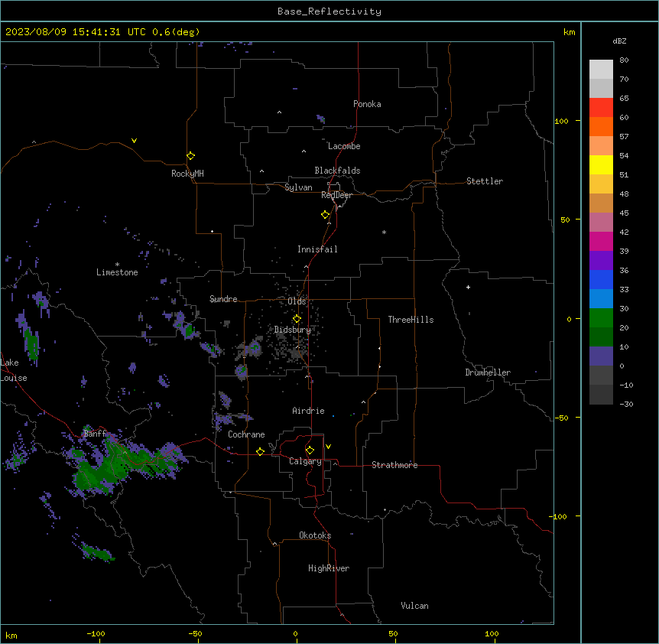Click the Blackfalds city label
Viewport: 659px width, 644px height.
click(x=337, y=171)
